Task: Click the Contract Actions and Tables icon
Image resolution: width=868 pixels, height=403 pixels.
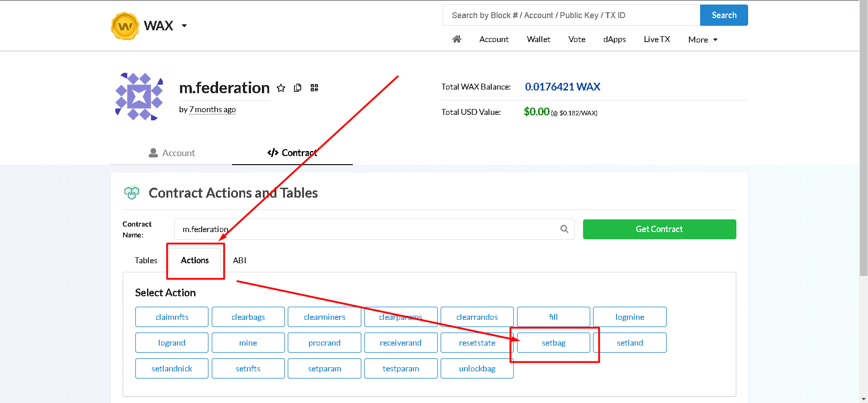Action: coord(132,193)
